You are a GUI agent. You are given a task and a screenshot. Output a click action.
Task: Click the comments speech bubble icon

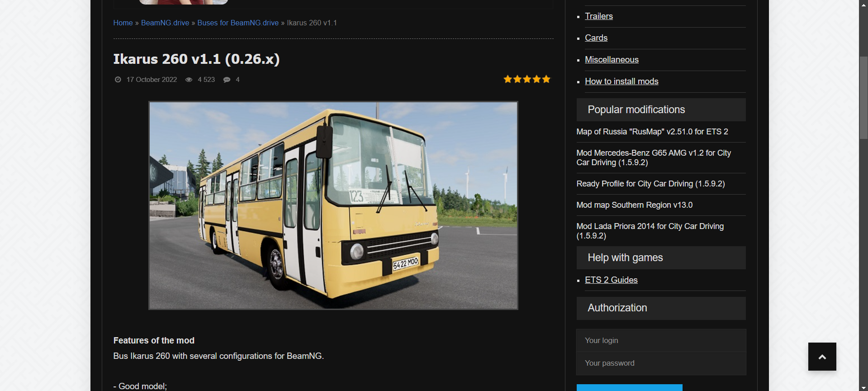tap(227, 80)
